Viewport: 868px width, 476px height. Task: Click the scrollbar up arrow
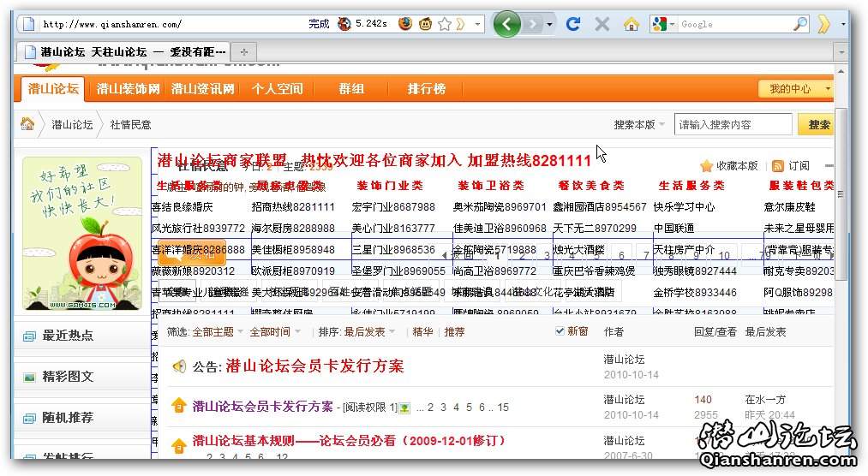pyautogui.click(x=841, y=71)
